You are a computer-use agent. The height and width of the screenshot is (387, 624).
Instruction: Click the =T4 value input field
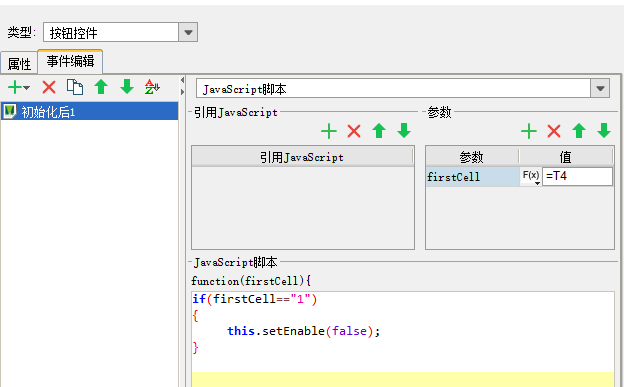point(577,176)
